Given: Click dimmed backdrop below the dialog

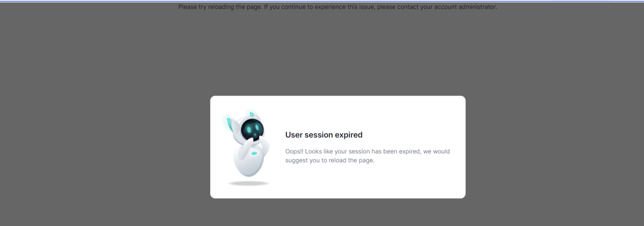Looking at the screenshot, I should [x=338, y=212].
